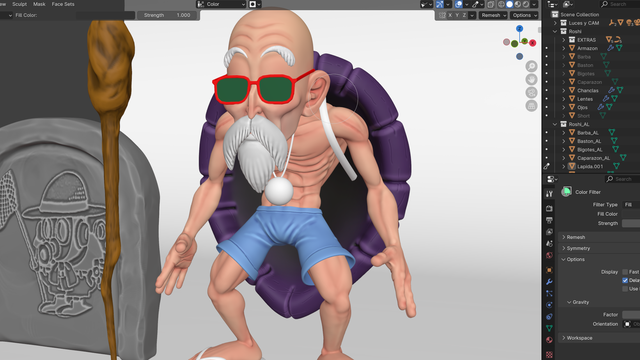The image size is (640, 360).
Task: Click the pan view hand icon
Action: 531,79
